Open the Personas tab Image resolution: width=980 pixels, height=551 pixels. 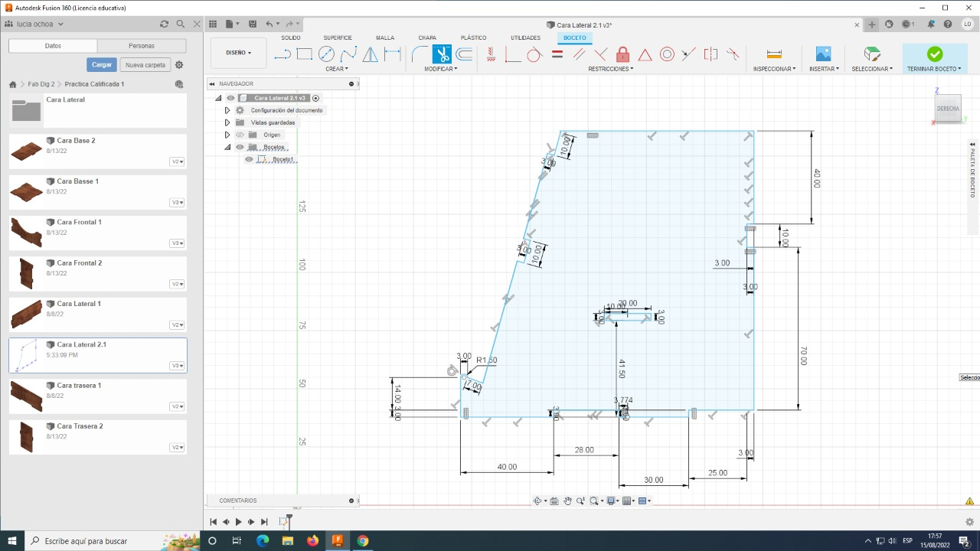pyautogui.click(x=142, y=46)
